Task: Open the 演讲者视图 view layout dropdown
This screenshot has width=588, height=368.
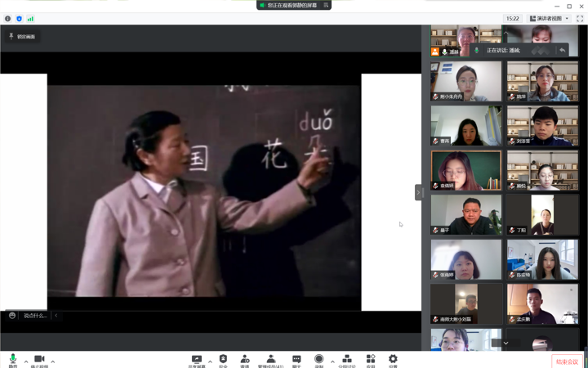Action: pyautogui.click(x=549, y=18)
